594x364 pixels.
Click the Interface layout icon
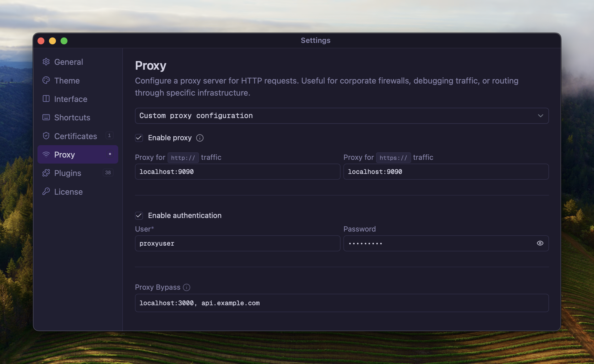[x=46, y=99]
